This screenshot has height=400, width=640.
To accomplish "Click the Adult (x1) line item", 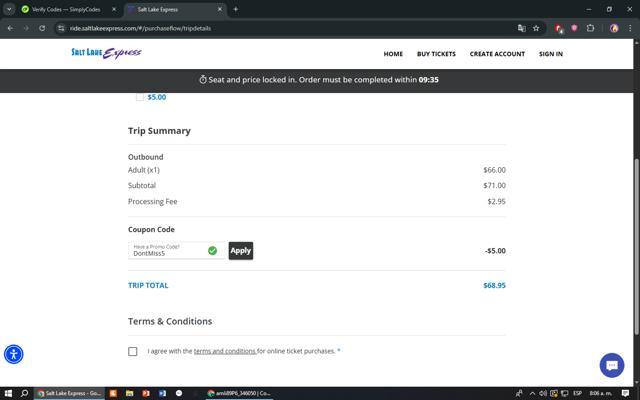I will pos(144,170).
